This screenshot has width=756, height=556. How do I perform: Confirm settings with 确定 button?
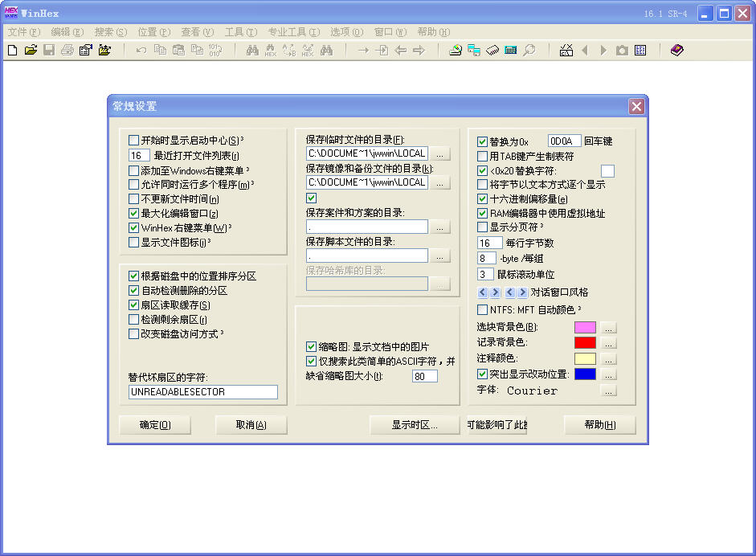[x=155, y=425]
